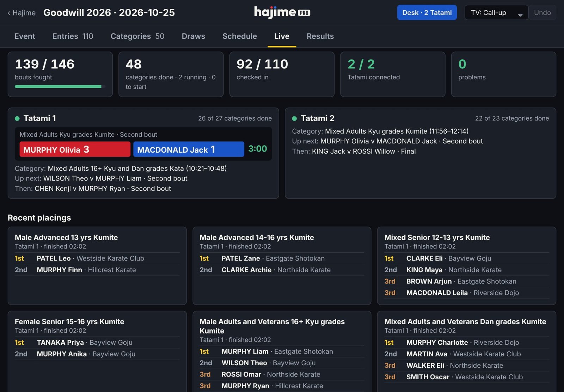Open Desk · 2 Tatami button

tap(427, 12)
